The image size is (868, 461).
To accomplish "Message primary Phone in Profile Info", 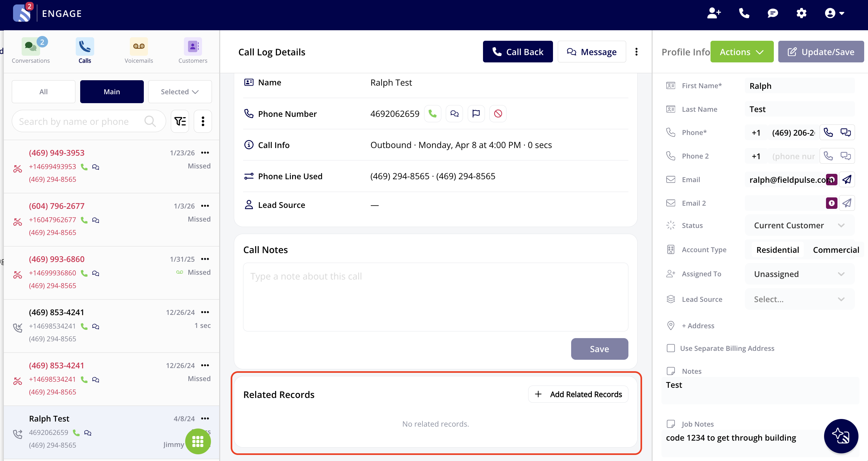I will pos(845,132).
